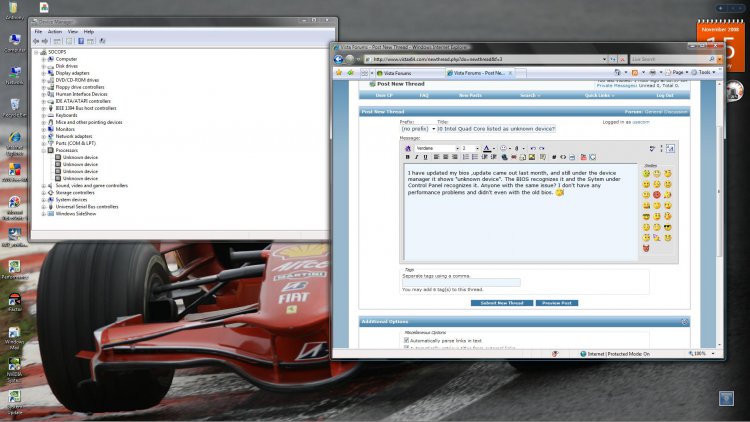750x422 pixels.
Task: Open the Prefix dropdown in Post New Thread
Action: click(x=418, y=129)
